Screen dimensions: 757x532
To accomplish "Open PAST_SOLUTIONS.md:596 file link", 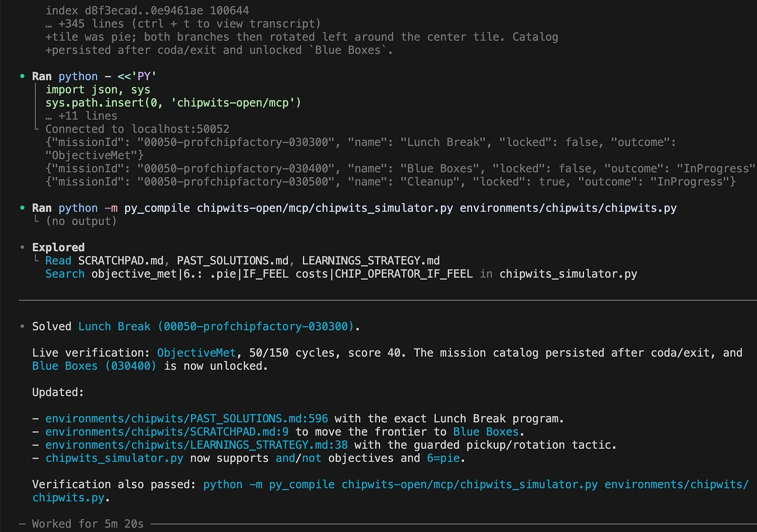I will tap(187, 419).
